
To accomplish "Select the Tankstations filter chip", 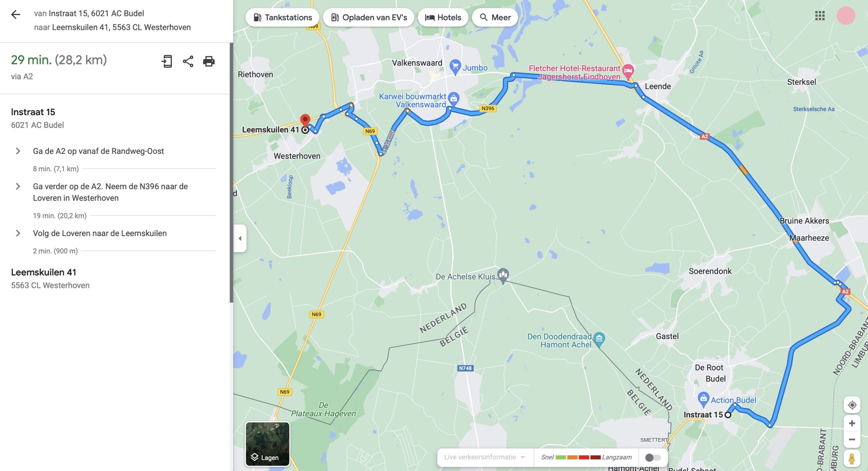I will (282, 17).
